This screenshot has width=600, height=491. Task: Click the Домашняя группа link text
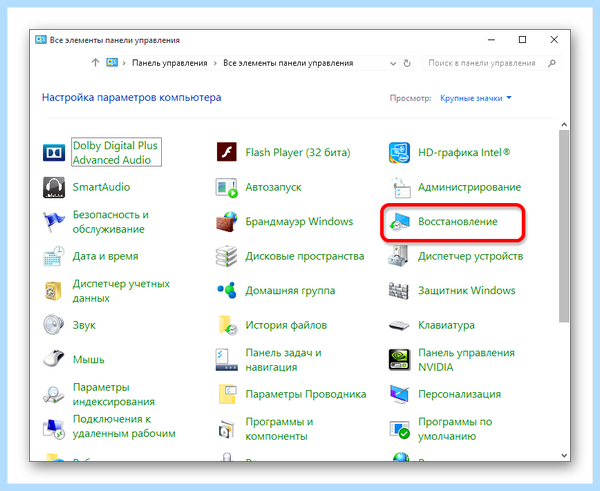[290, 290]
